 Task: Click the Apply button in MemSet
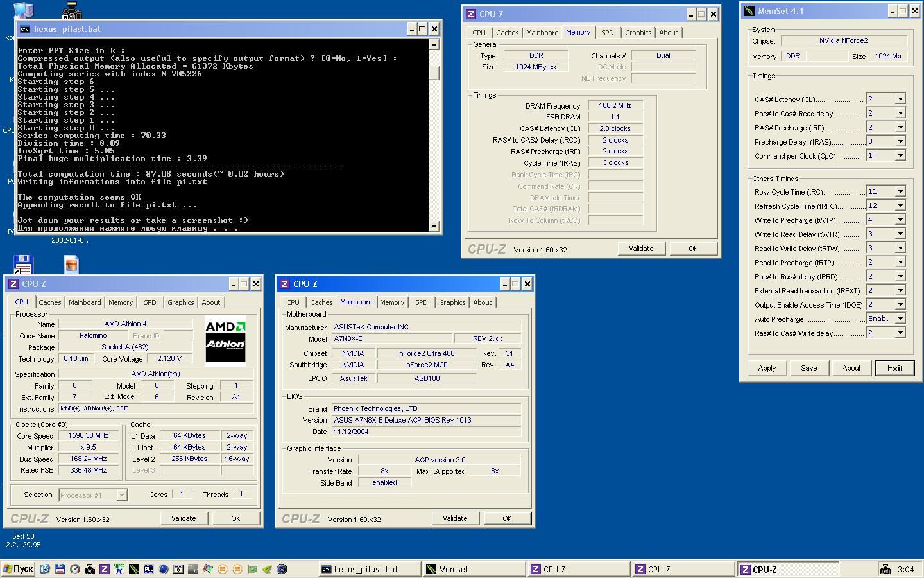(x=767, y=368)
